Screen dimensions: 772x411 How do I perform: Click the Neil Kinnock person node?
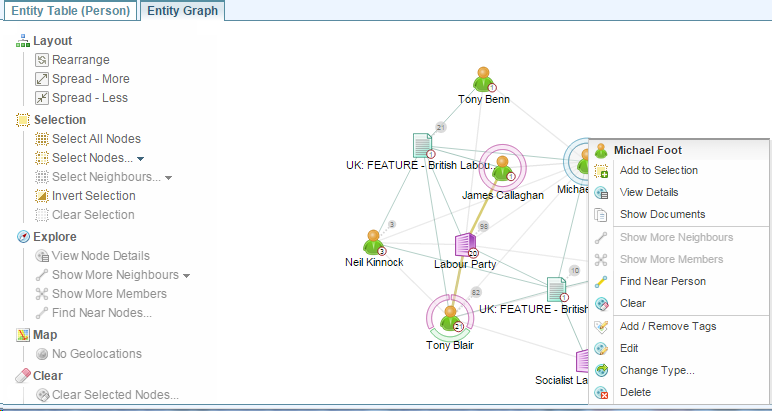click(x=374, y=241)
